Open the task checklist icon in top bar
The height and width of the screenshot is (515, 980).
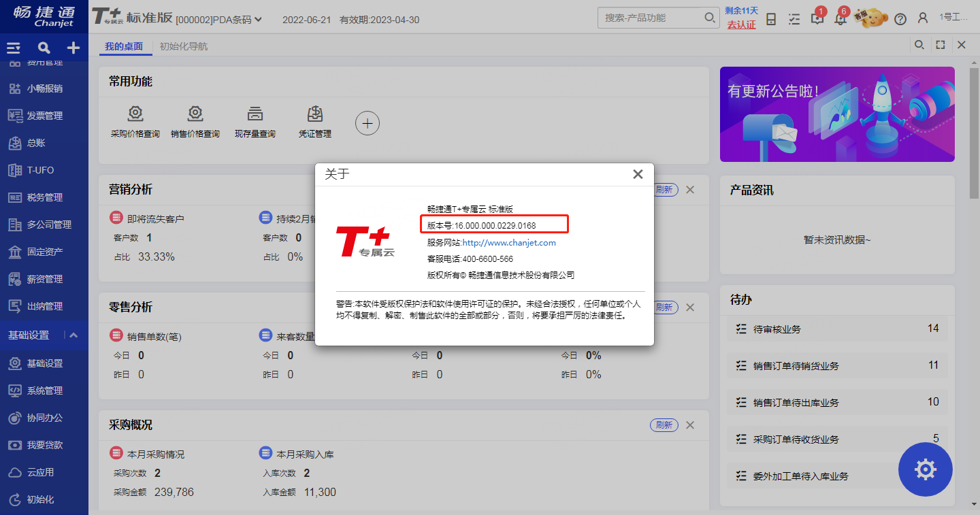(794, 19)
